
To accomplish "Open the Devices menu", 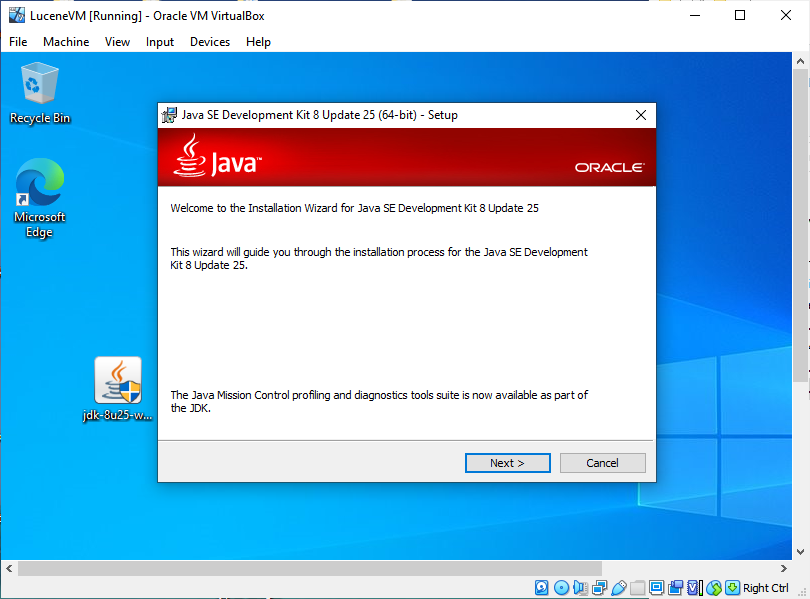I will [x=210, y=42].
